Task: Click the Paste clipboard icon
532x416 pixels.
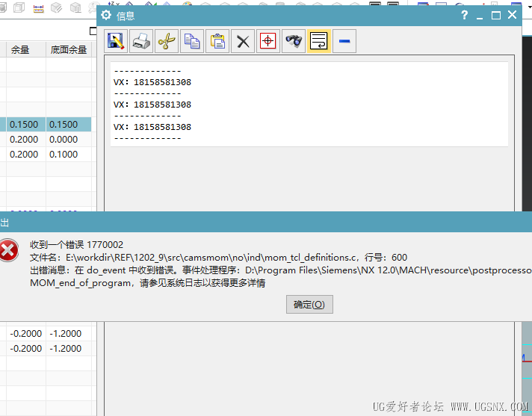Action: pyautogui.click(x=217, y=41)
